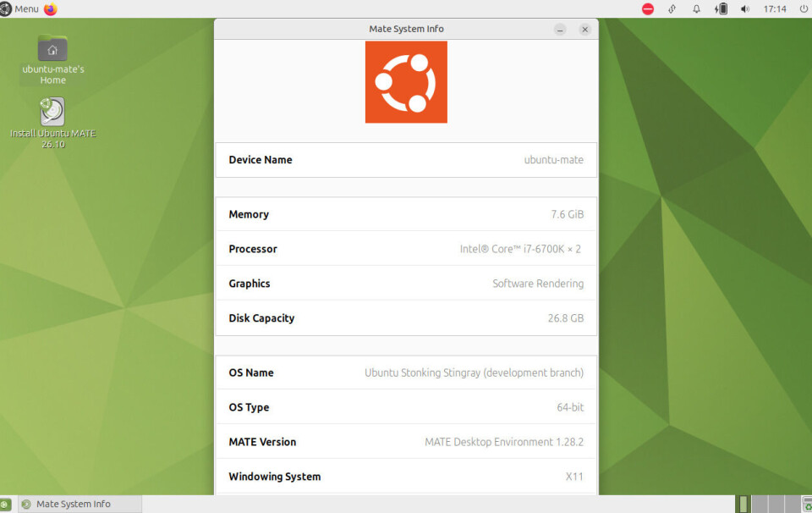Open the volume speaker indicator
Screen dimensions: 812x513
click(745, 8)
